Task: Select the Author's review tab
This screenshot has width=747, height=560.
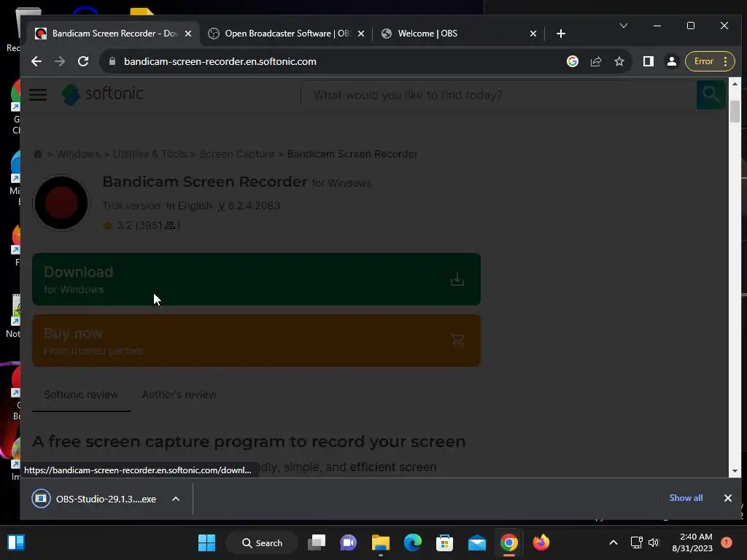Action: point(179,394)
